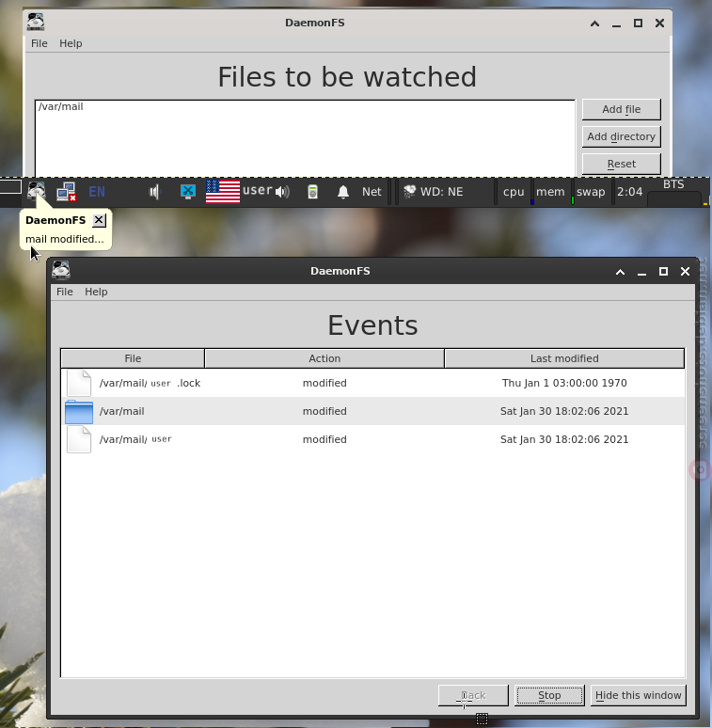Click the BTS panel item
The width and height of the screenshot is (712, 728).
[x=673, y=184]
